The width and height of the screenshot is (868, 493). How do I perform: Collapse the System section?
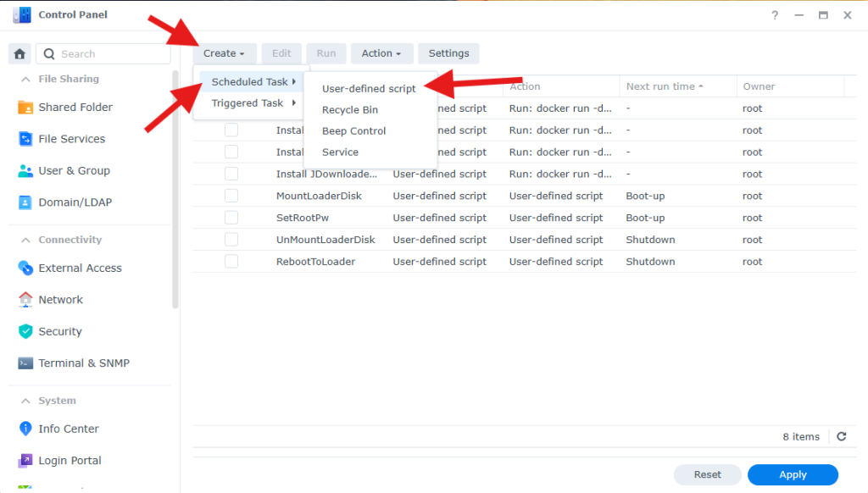click(x=25, y=401)
